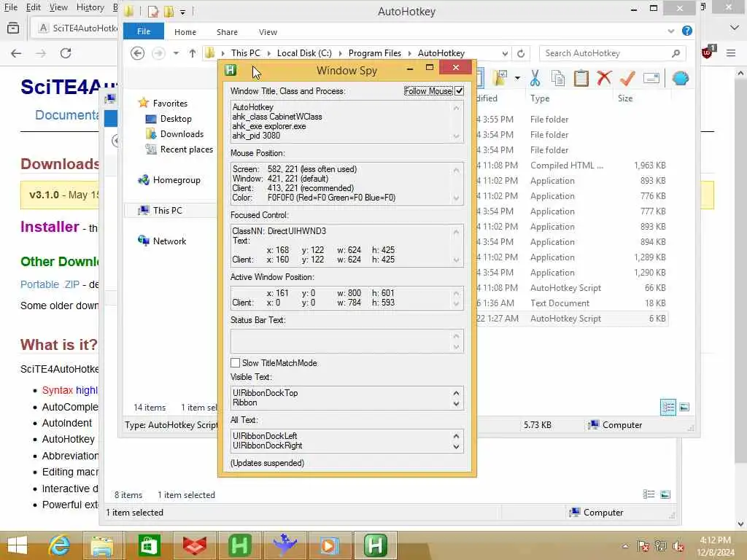Select Downloads in the navigation pane
The image size is (747, 560).
pos(182,134)
